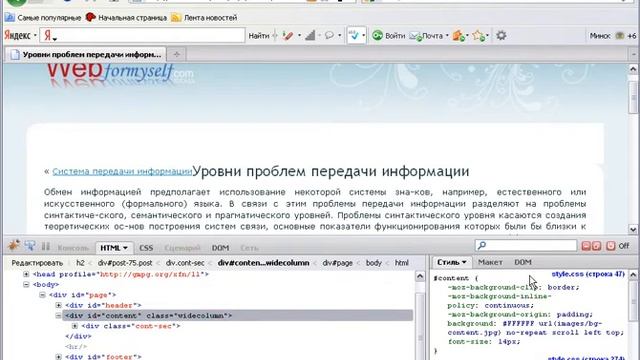This screenshot has height=360, width=640.
Task: Click the Firebug search magnifier icon
Action: click(x=482, y=245)
